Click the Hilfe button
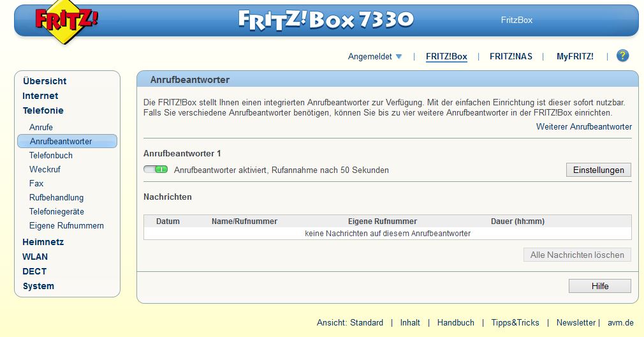 [600, 286]
